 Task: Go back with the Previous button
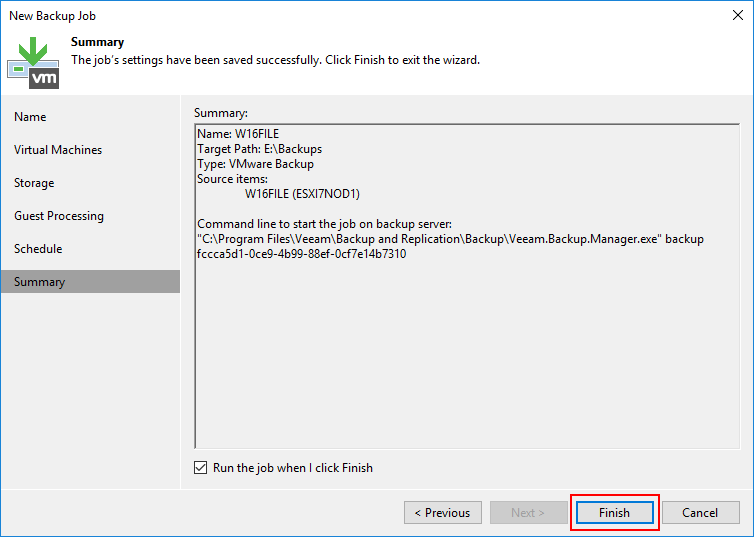tap(441, 513)
